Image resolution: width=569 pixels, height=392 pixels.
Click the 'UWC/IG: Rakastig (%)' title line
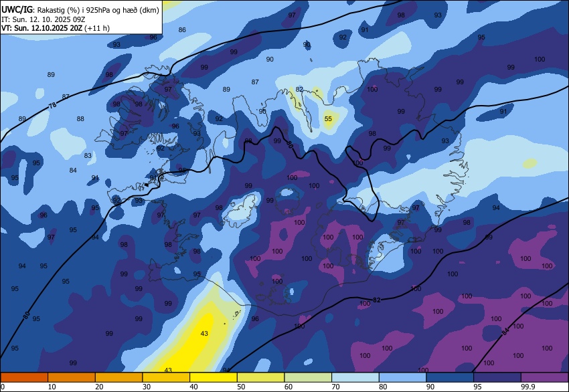(80, 10)
